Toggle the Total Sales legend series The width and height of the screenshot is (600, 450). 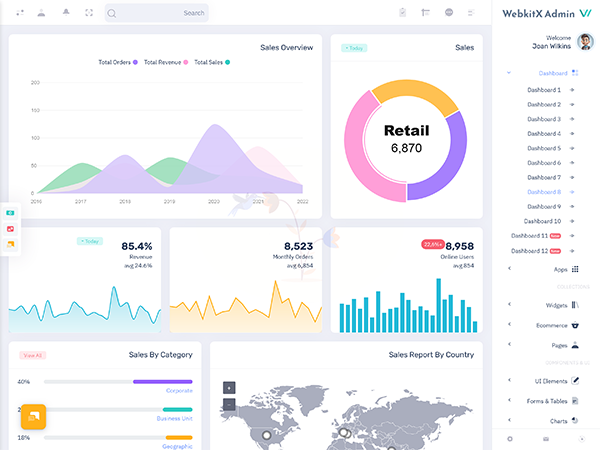tap(211, 62)
